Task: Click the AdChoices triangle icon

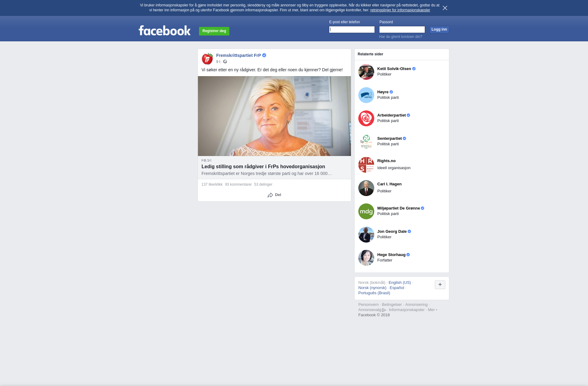Action: pos(384,310)
